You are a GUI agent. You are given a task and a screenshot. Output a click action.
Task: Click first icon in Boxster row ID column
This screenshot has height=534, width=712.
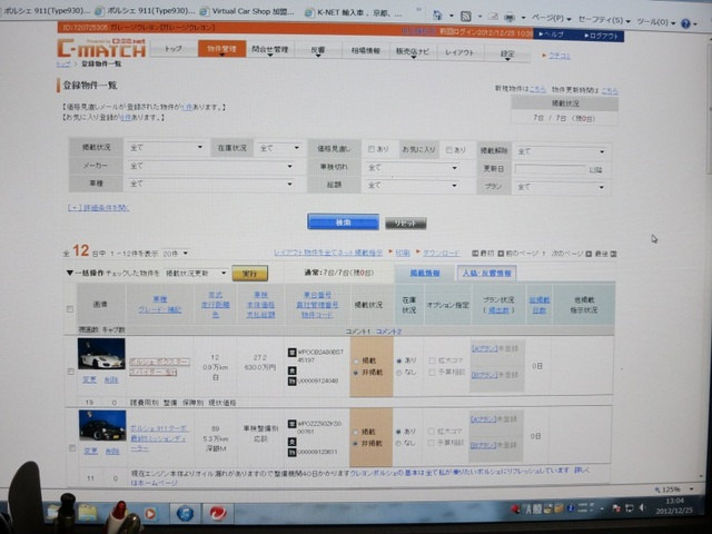pyautogui.click(x=292, y=353)
